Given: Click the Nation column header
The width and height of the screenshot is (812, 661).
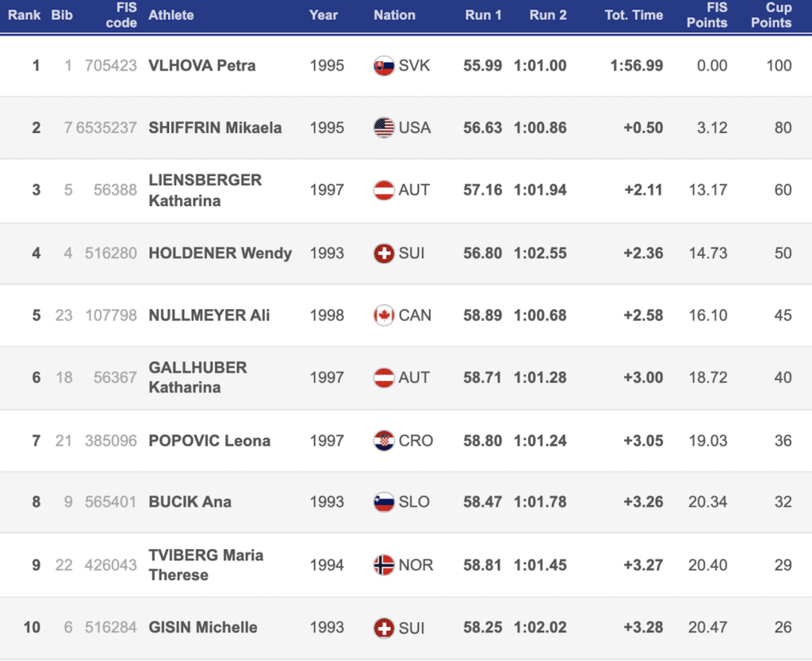Looking at the screenshot, I should point(394,15).
